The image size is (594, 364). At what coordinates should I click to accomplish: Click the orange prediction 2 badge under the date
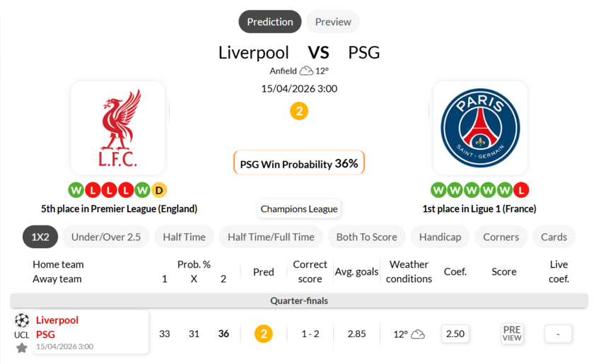pos(299,111)
